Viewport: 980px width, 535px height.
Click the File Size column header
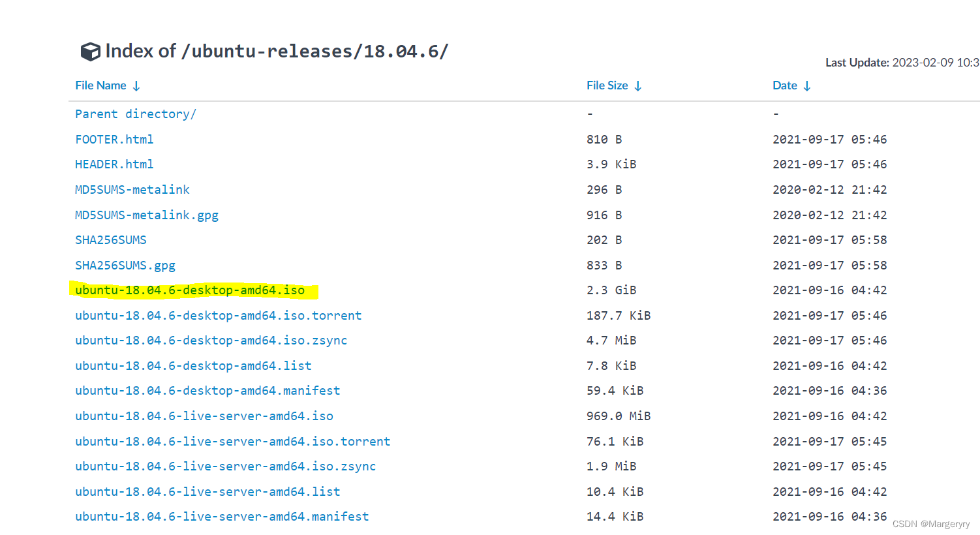(x=607, y=85)
